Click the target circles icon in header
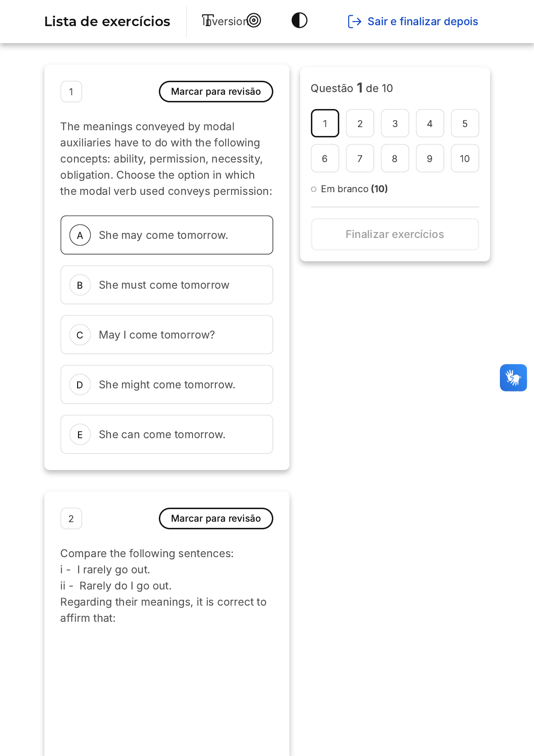The image size is (534, 756). tap(254, 21)
